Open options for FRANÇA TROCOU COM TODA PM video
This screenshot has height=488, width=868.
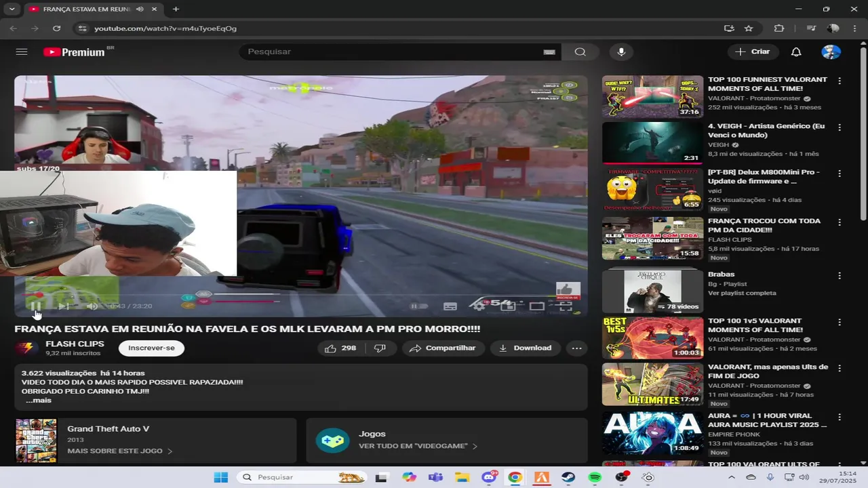tap(840, 222)
